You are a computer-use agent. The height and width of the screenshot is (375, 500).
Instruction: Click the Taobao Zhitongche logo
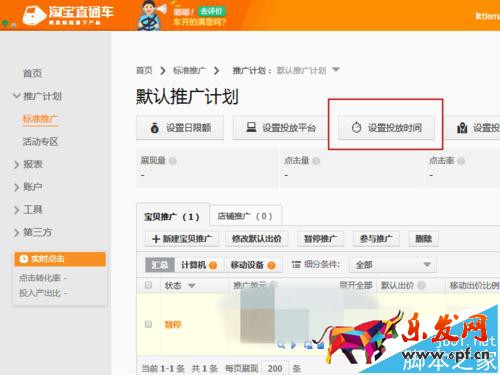68,15
